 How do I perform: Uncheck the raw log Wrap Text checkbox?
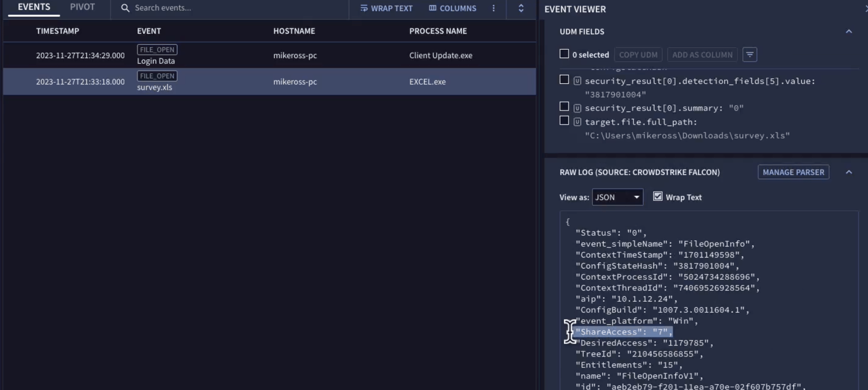[x=658, y=197]
